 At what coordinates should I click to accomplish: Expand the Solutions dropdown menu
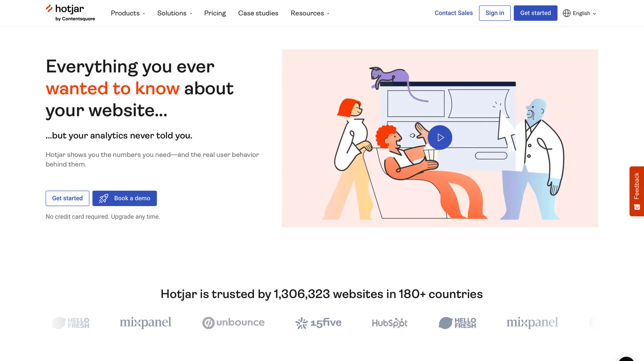point(174,13)
